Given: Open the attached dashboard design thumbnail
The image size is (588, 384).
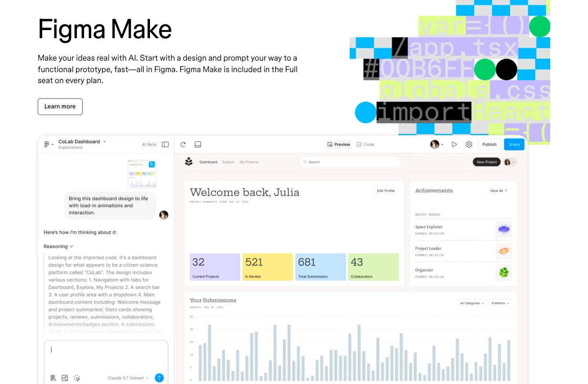Looking at the screenshot, I should [x=142, y=174].
